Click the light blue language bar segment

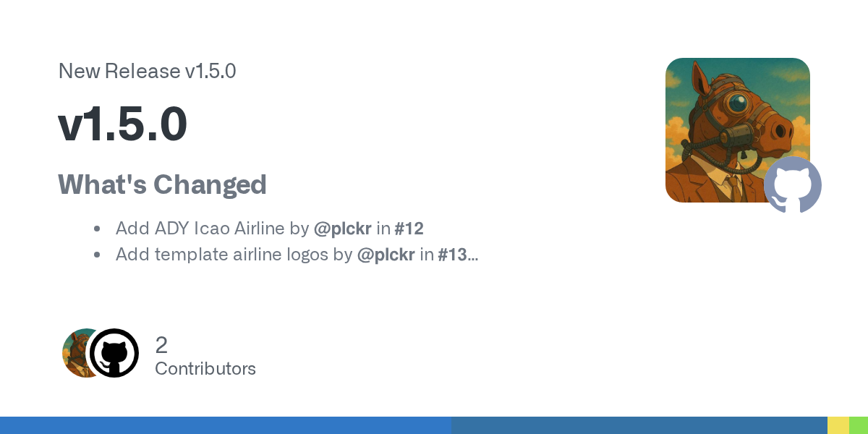click(x=226, y=425)
